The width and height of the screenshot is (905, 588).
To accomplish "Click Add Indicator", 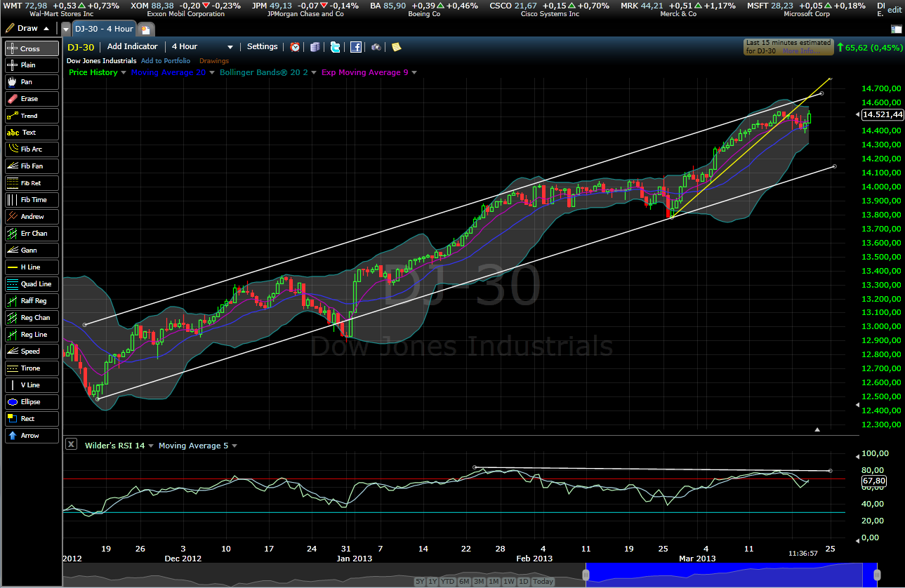I will 132,46.
